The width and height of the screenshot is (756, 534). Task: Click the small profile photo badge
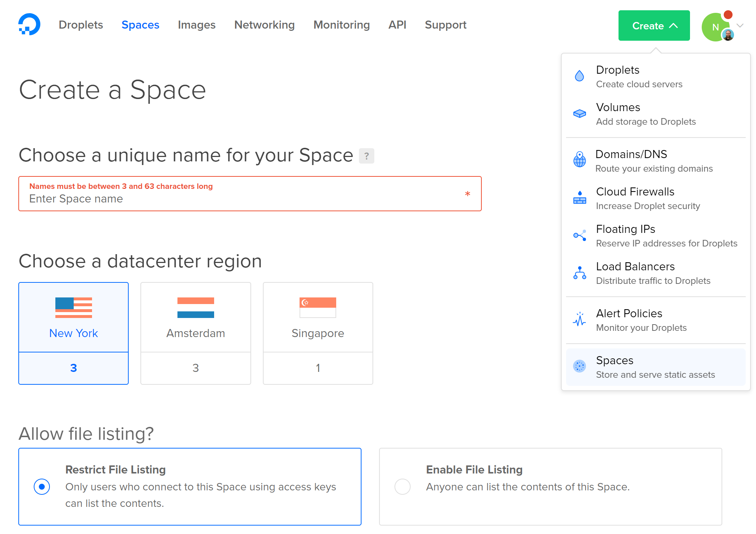[x=728, y=35]
